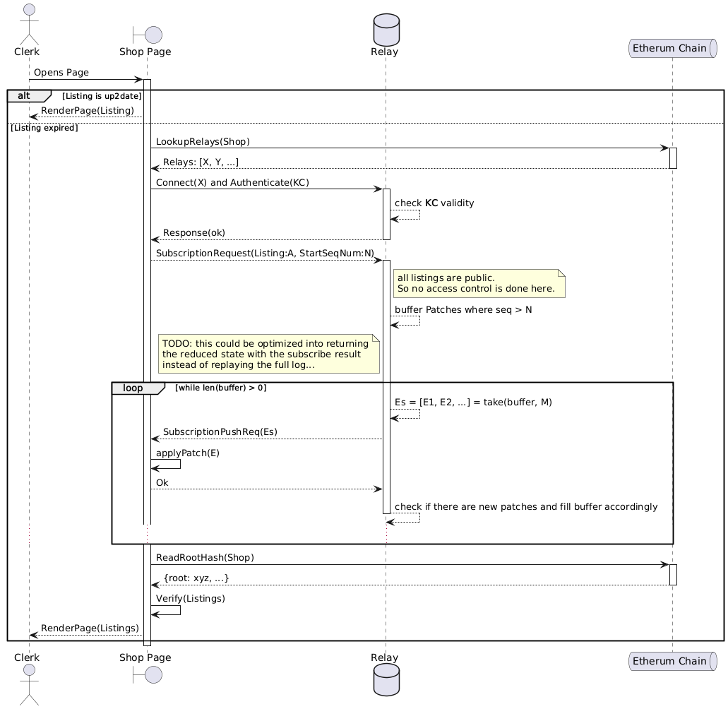Viewport: 728px width, 709px height.
Task: Click the Clerk actor figure at top
Action: point(29,24)
